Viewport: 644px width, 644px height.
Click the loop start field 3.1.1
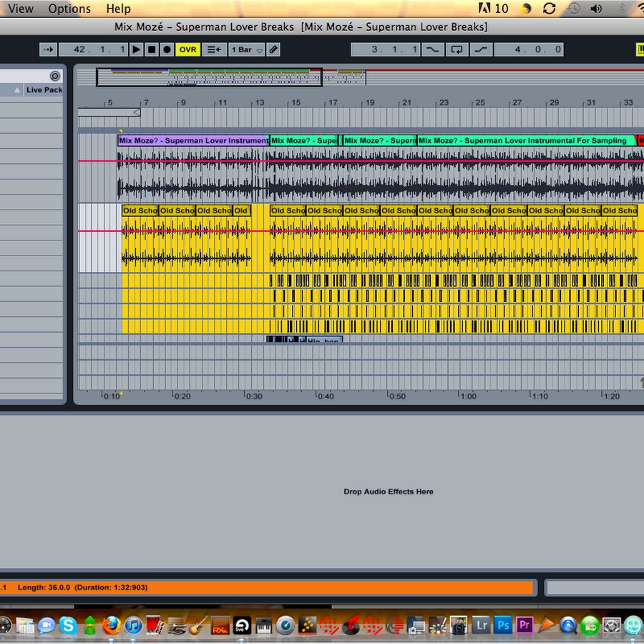(x=385, y=49)
